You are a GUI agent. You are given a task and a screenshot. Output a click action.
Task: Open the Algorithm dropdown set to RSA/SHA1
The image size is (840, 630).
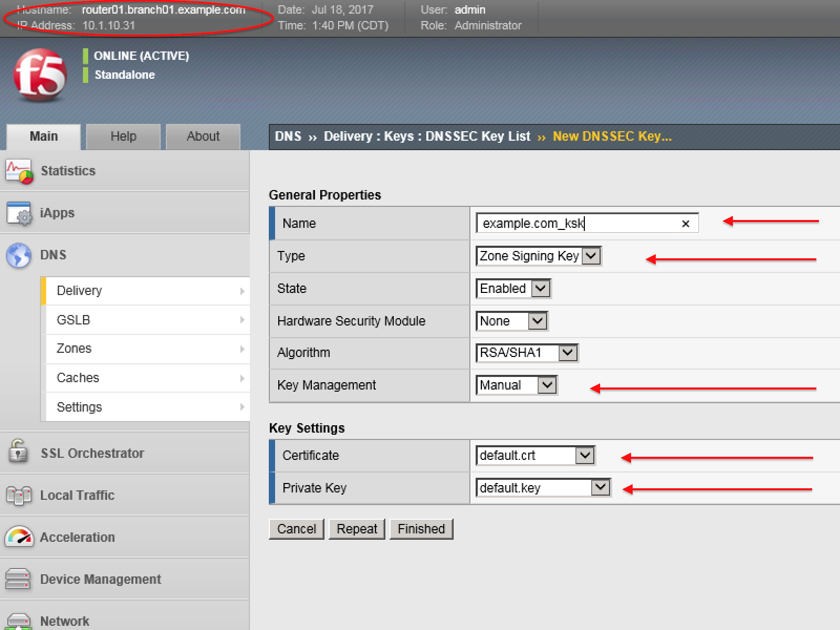click(527, 353)
